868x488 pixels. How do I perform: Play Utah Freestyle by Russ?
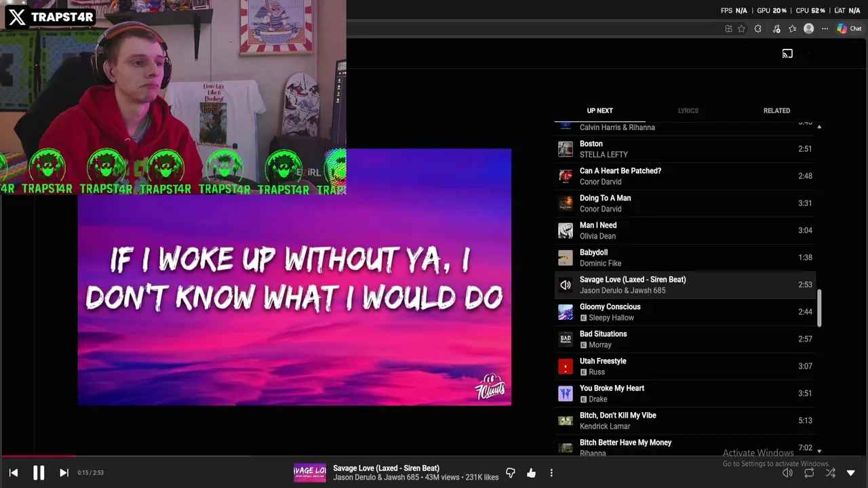click(685, 366)
